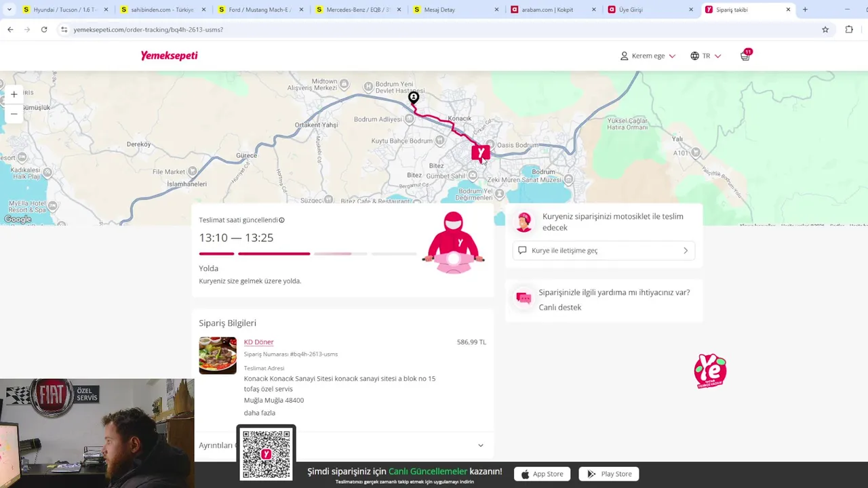The width and height of the screenshot is (868, 488).
Task: Open browser extensions icon
Action: click(849, 30)
